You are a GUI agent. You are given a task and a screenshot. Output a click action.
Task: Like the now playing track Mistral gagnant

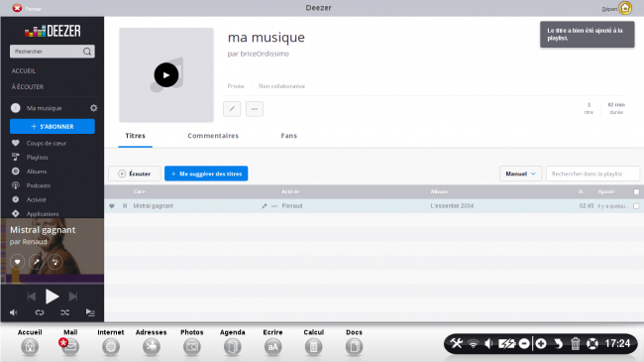coord(17,262)
